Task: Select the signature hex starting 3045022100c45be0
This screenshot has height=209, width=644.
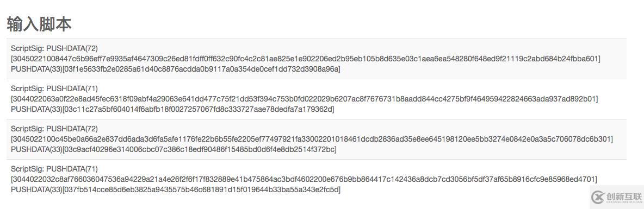Action: pyautogui.click(x=312, y=139)
